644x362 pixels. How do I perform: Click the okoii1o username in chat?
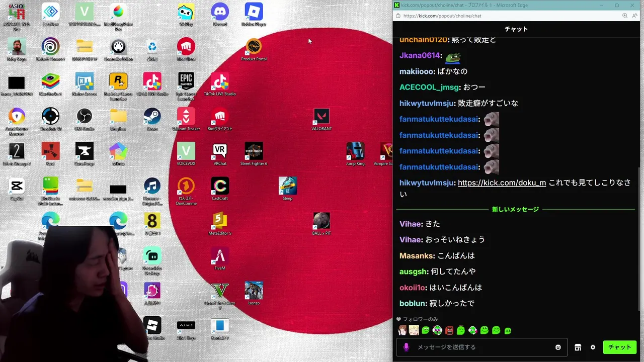pyautogui.click(x=412, y=288)
